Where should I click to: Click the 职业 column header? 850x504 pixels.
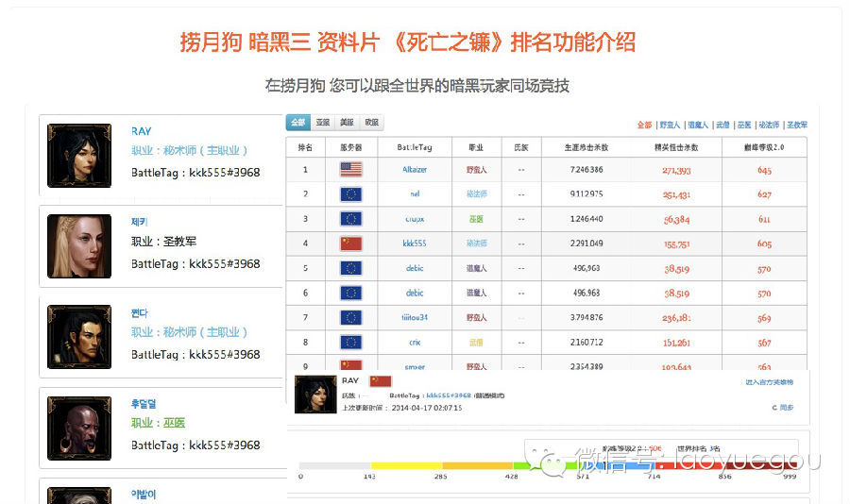click(x=476, y=147)
